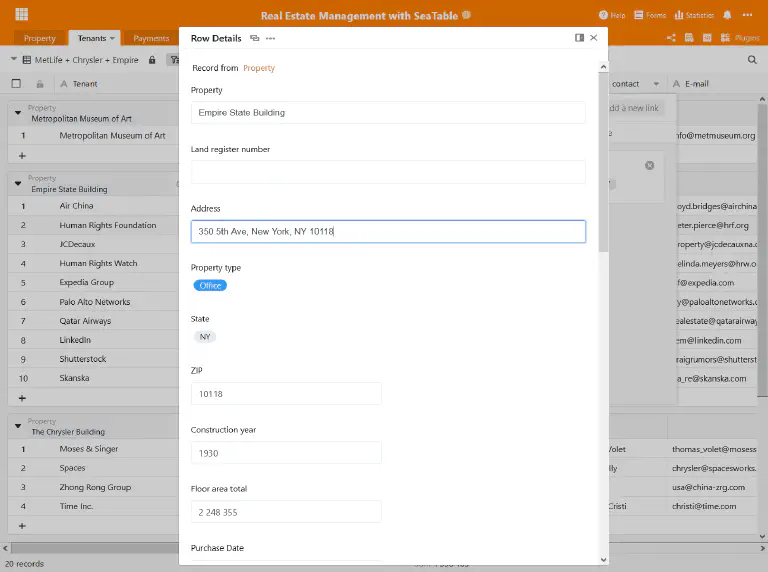Remove linked record with the x icon
Viewport: 768px width, 572px height.
click(x=649, y=166)
